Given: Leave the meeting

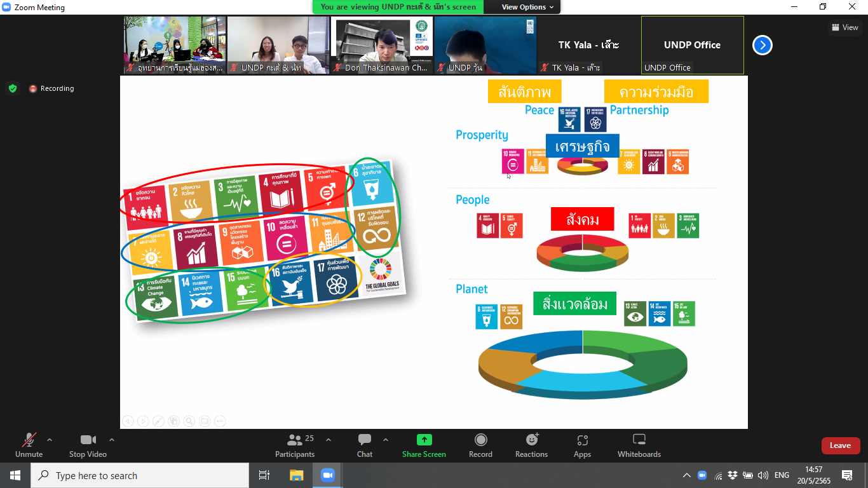Looking at the screenshot, I should (x=840, y=445).
